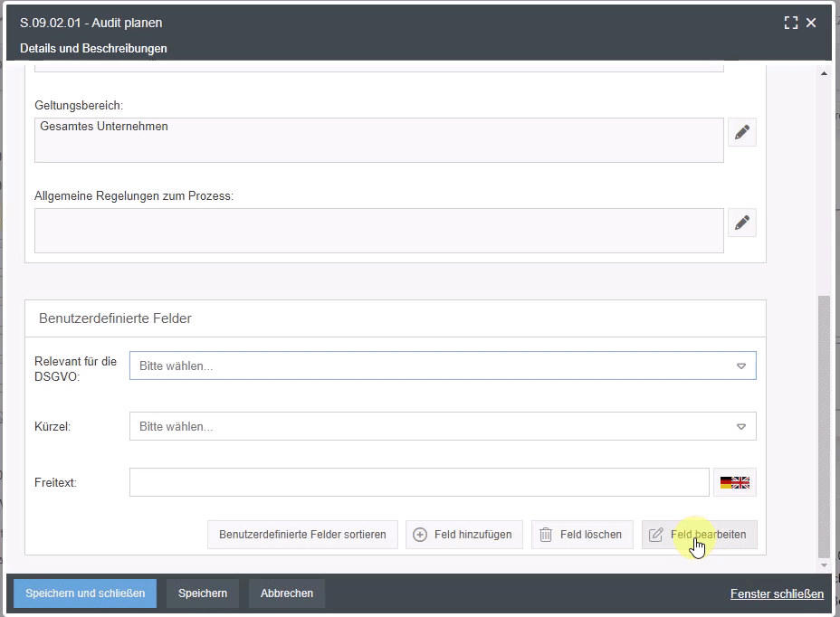This screenshot has height=617, width=840.
Task: Click the Fenster schließen link
Action: pos(777,593)
